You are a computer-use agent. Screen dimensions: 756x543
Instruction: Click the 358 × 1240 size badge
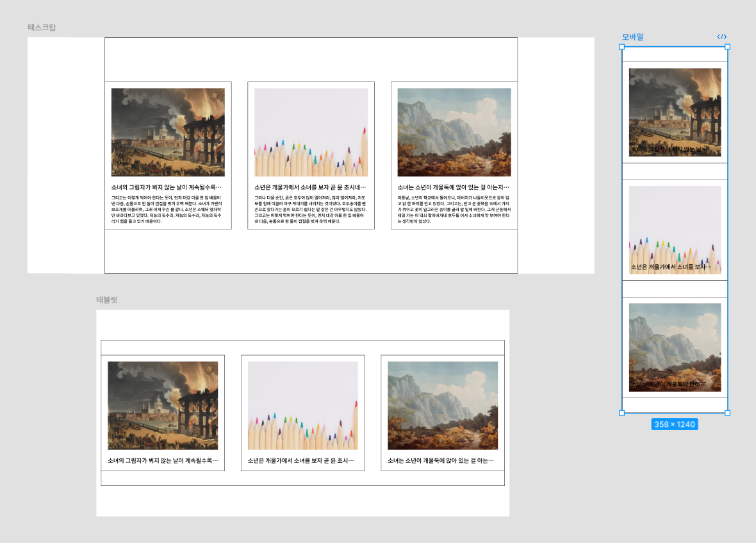(x=675, y=424)
